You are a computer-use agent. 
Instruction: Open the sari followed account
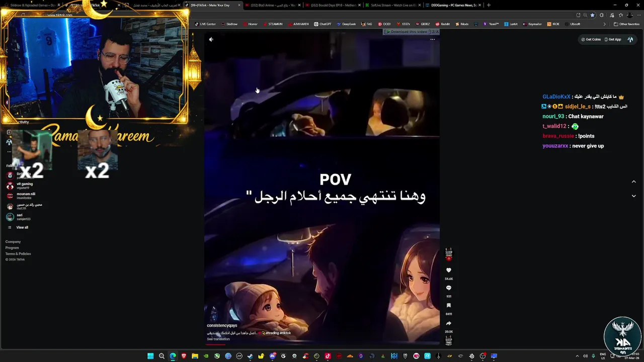pos(19,217)
